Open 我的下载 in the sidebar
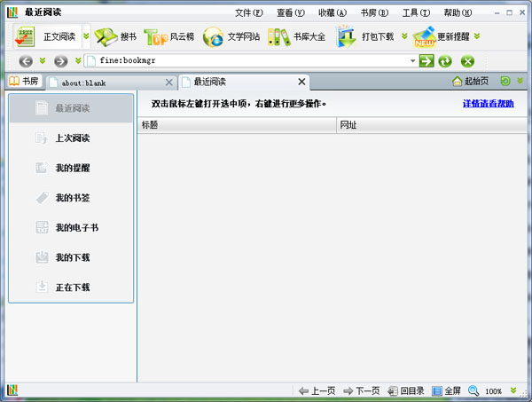The image size is (532, 402). pos(71,257)
